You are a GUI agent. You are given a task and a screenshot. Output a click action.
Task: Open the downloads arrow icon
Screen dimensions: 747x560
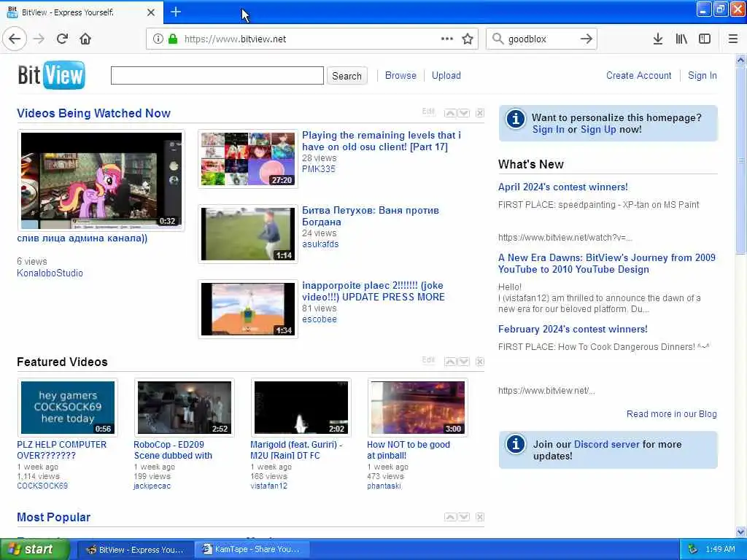[x=658, y=39]
